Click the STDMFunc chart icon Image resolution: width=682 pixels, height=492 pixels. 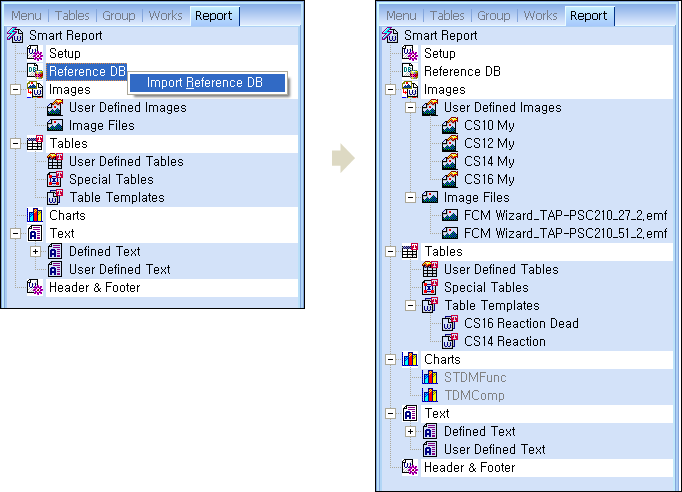[429, 378]
